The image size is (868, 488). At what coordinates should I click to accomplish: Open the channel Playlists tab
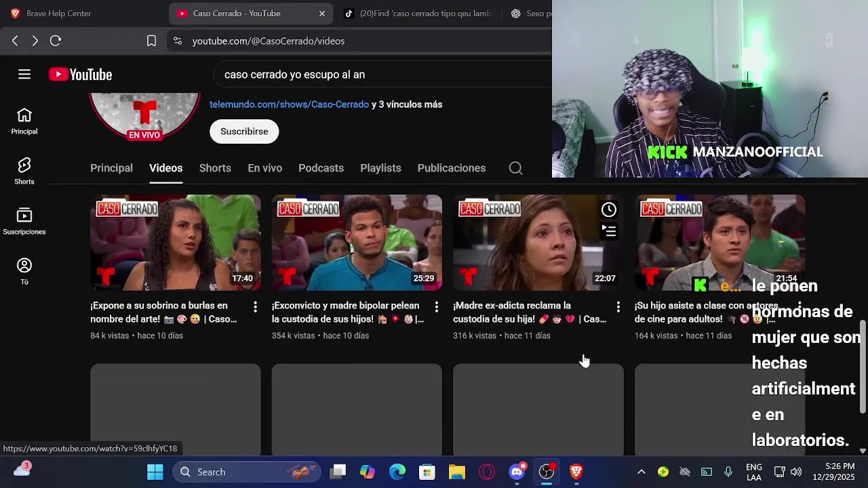tap(380, 168)
